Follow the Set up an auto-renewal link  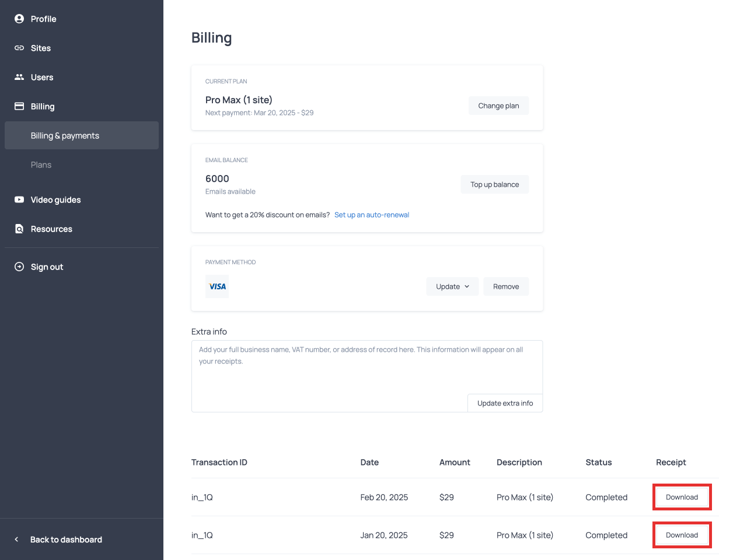click(371, 215)
